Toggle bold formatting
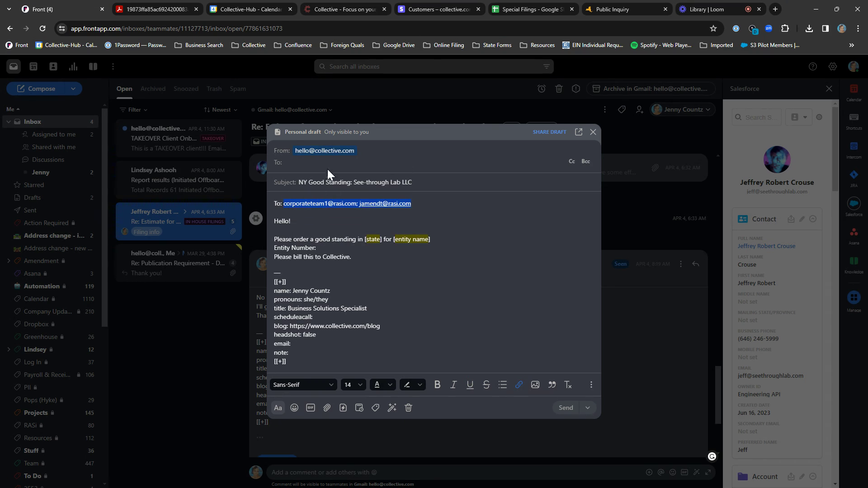868x488 pixels. tap(437, 385)
